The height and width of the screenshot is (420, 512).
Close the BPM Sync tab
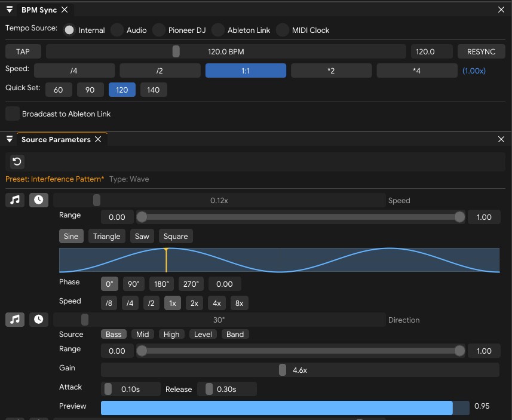(x=65, y=10)
